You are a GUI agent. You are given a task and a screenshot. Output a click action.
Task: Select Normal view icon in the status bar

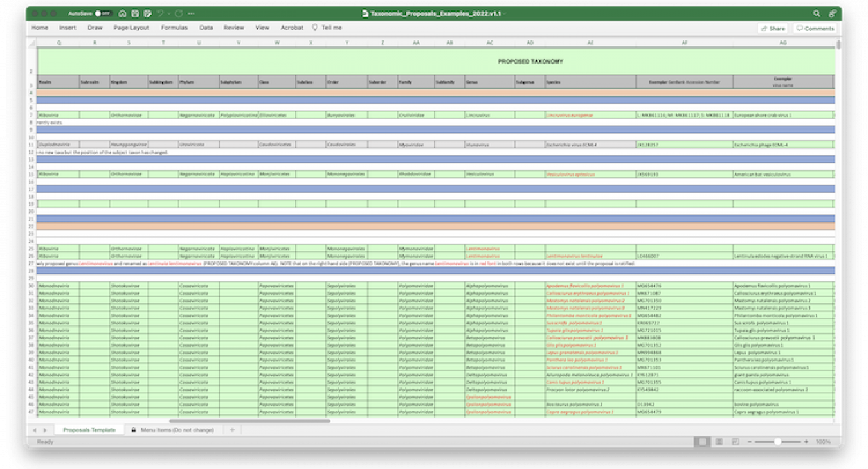[x=702, y=442]
